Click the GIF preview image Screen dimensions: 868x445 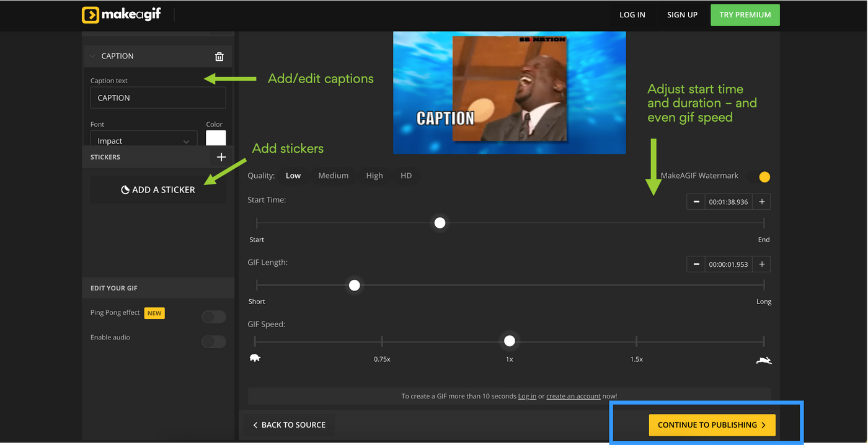pyautogui.click(x=510, y=92)
